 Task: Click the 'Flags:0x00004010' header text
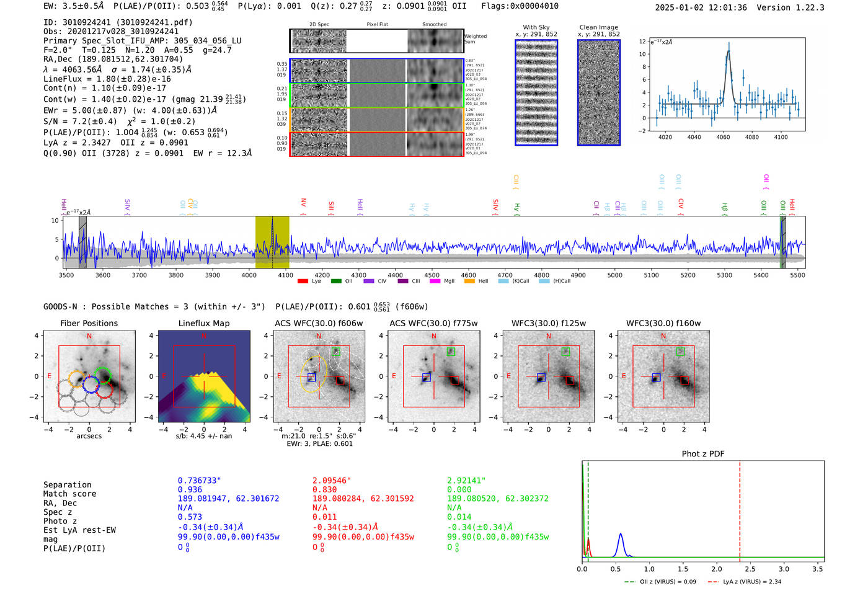pos(520,6)
